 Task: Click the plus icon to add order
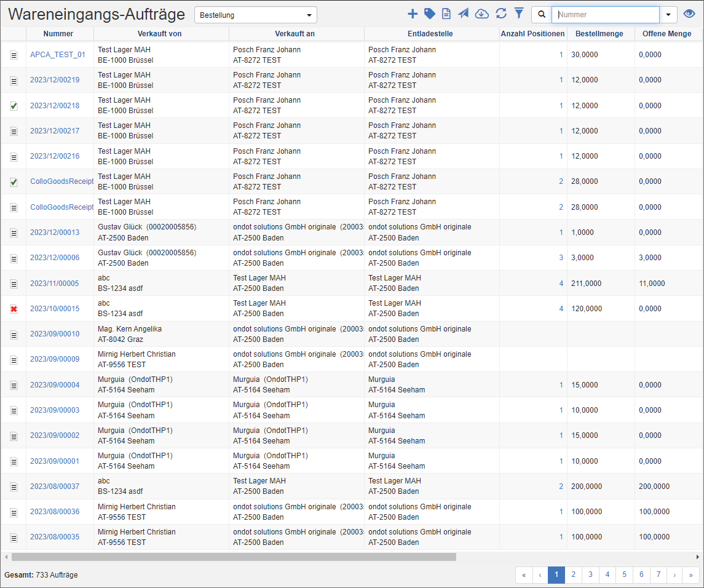[413, 14]
